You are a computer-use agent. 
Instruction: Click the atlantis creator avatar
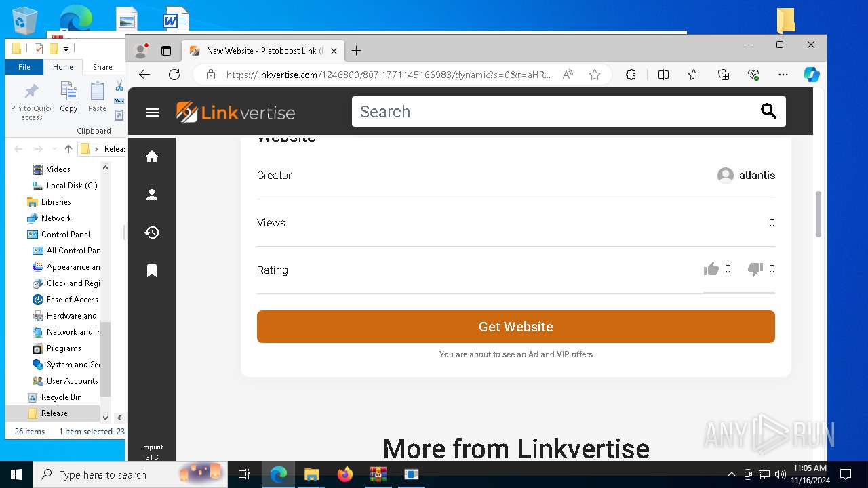[726, 176]
